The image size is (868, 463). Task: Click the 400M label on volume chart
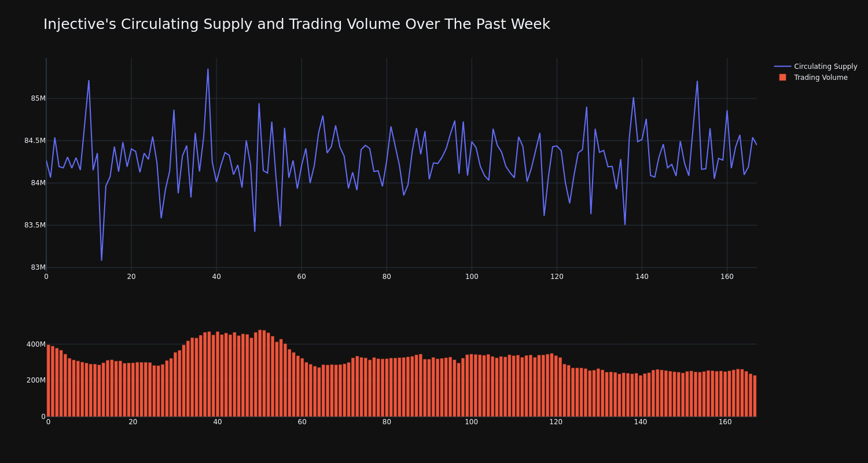click(x=36, y=344)
